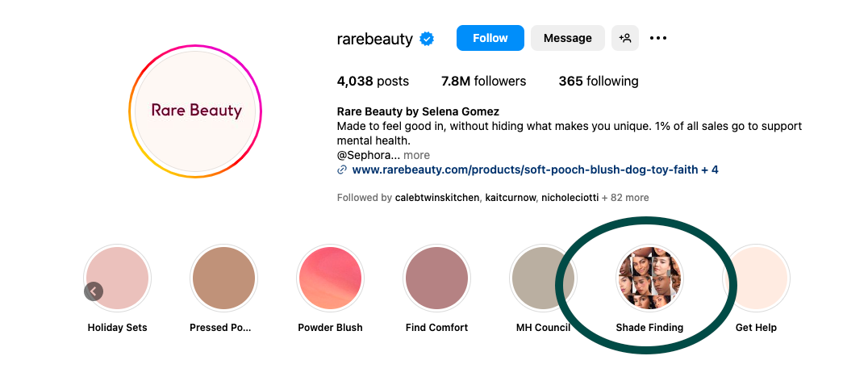Follow the rarebeauty account
Image resolution: width=868 pixels, height=377 pixels.
490,38
